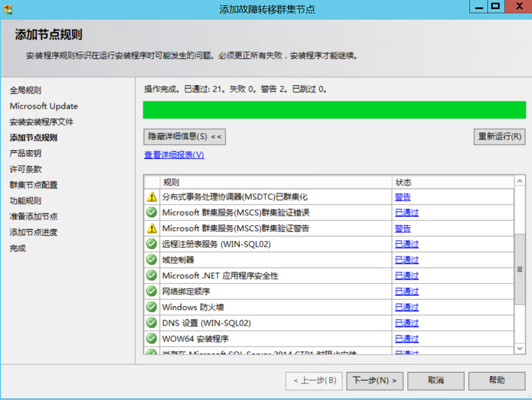
Task: Open the 查看详细报表(V) link
Action: pos(174,155)
